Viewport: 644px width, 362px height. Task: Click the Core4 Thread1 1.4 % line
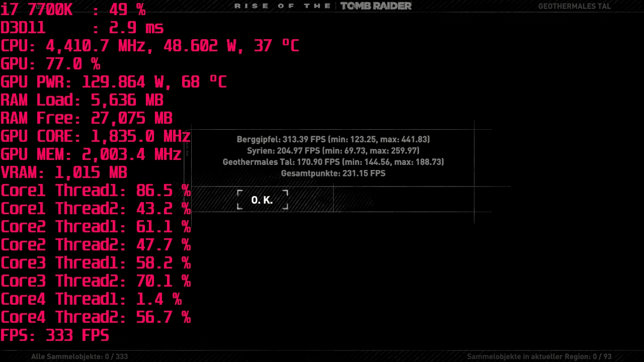pos(91,299)
